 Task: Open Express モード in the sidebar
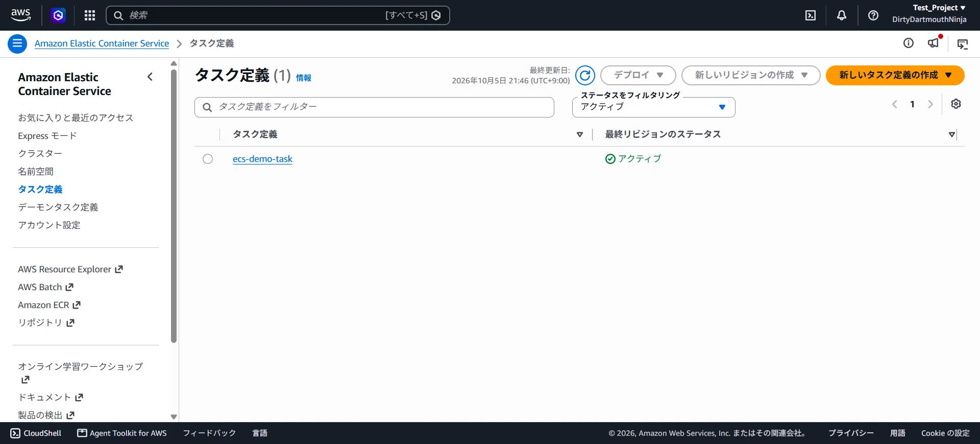coord(47,136)
